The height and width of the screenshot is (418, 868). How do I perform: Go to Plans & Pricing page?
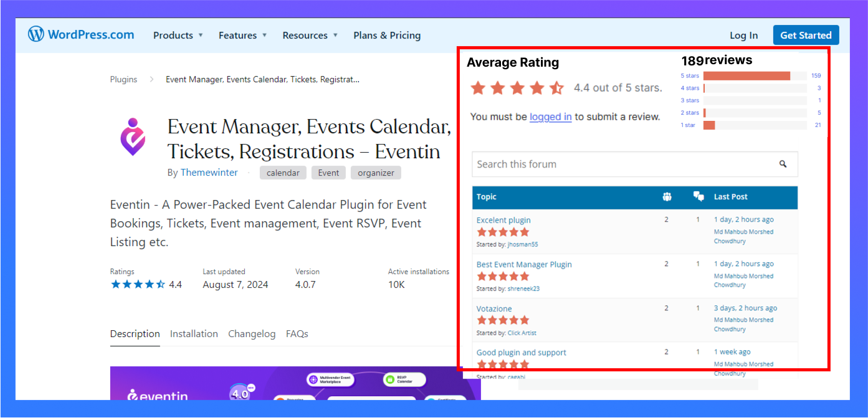pos(387,36)
